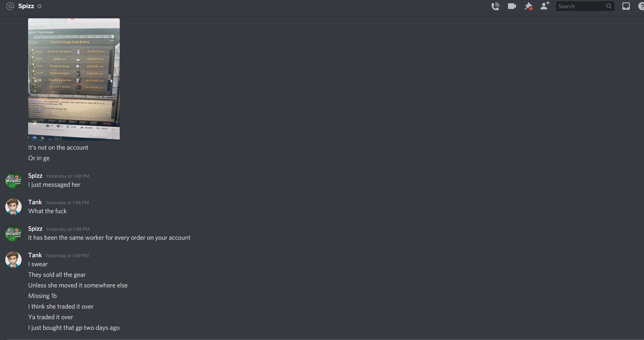Click Spizz's avatar on 'I just messaged her'
This screenshot has width=644, height=340.
pos(13,180)
